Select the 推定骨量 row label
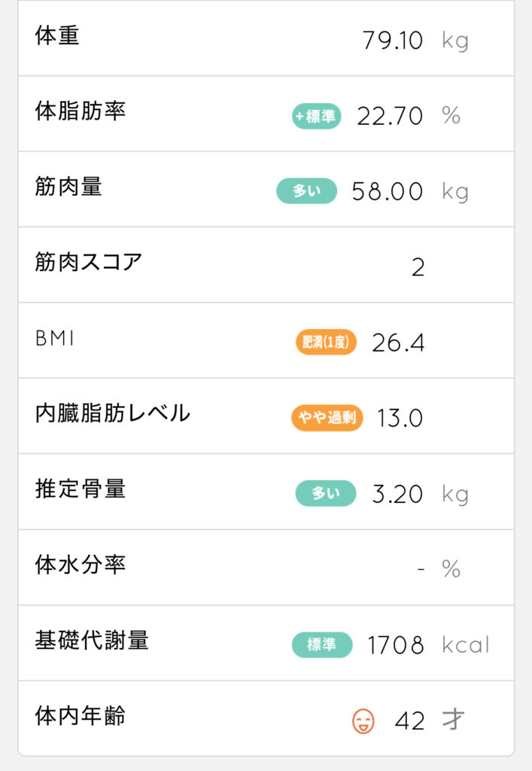 (80, 489)
